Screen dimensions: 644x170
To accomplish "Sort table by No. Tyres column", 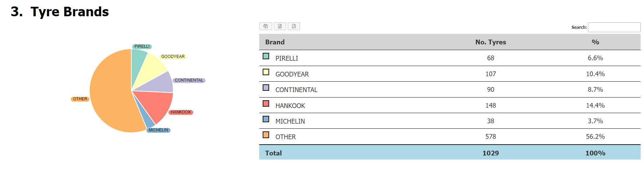I will pyautogui.click(x=490, y=42).
